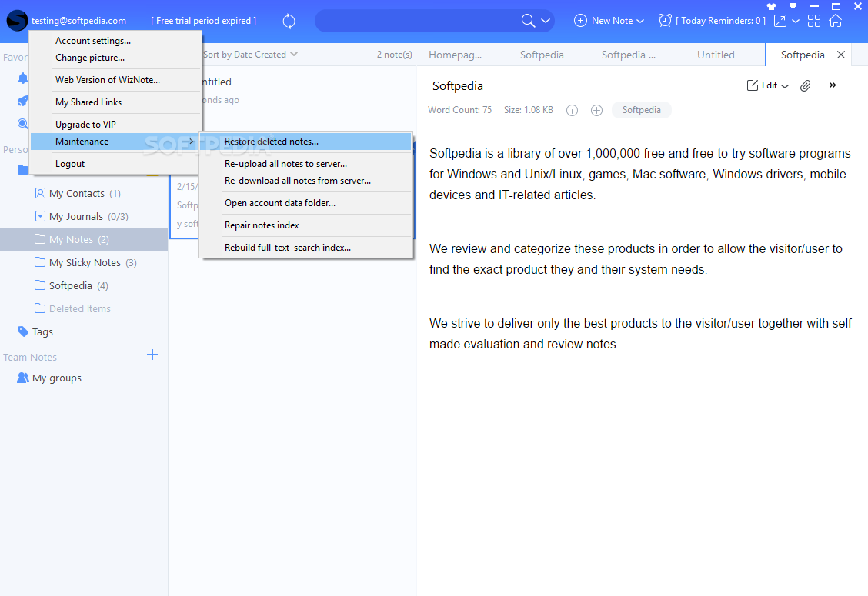Click the note title Softpedia field
Viewport: 868px width, 596px height.
[x=458, y=86]
